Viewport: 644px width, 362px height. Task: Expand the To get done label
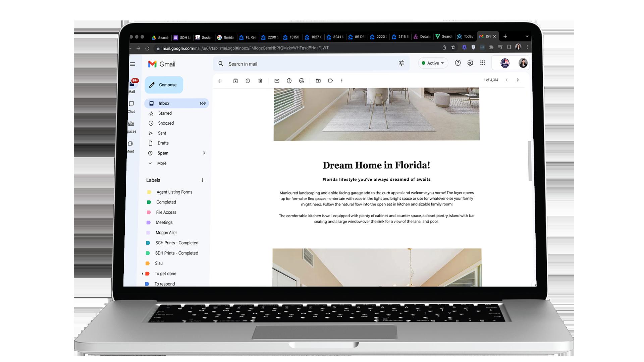pos(143,274)
